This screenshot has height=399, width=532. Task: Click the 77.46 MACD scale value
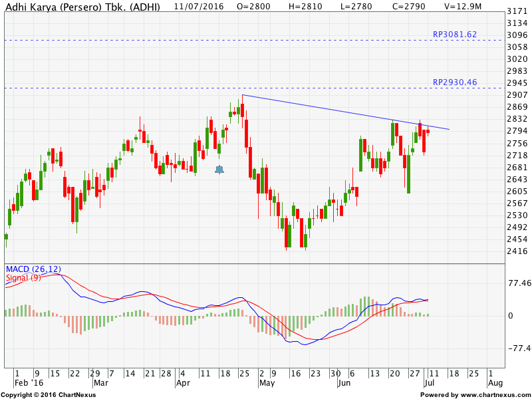click(x=517, y=283)
